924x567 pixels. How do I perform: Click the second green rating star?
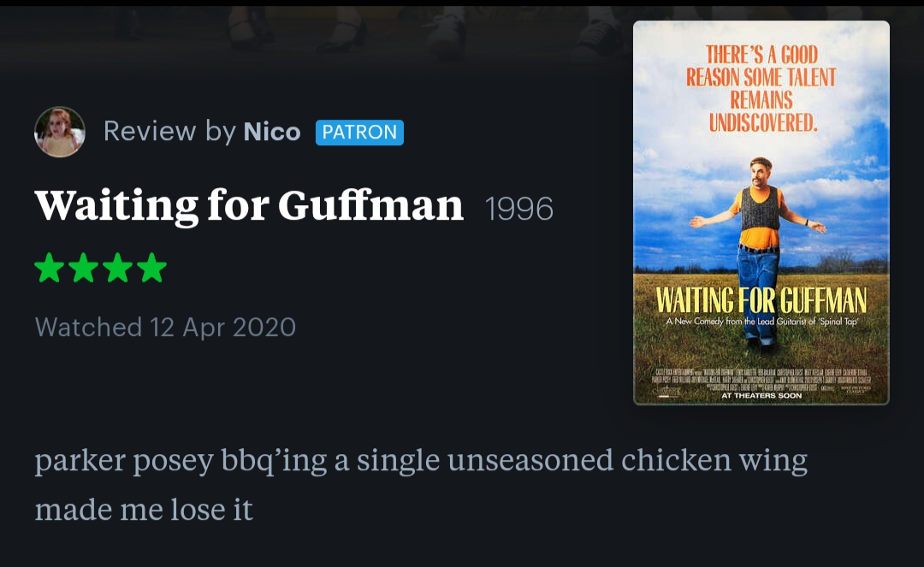[x=84, y=268]
